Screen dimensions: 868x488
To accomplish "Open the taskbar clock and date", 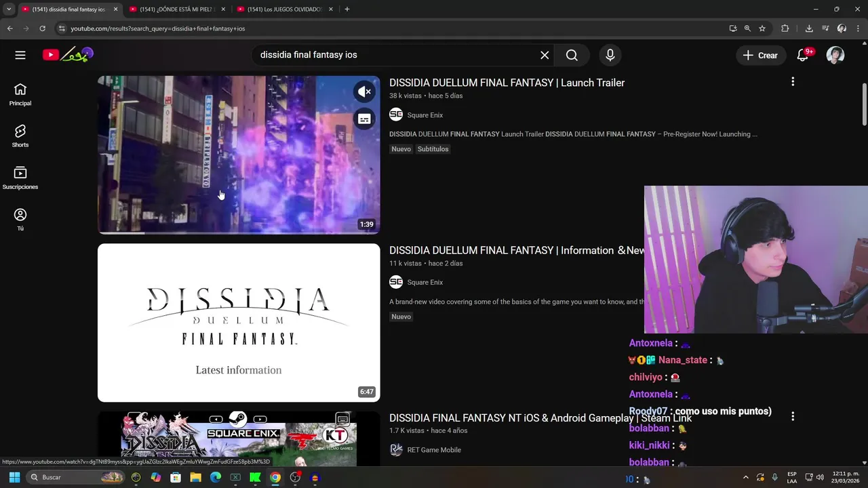I will click(x=846, y=477).
